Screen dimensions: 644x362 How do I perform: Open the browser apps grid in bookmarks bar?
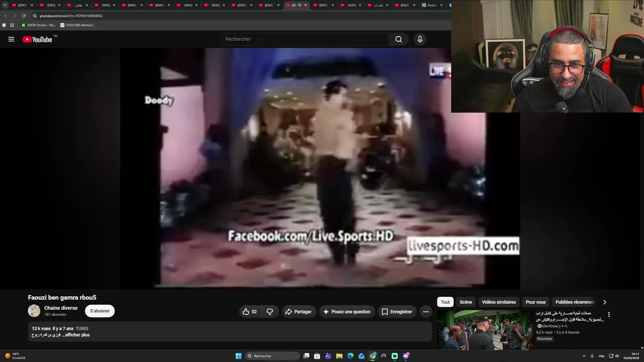12,25
